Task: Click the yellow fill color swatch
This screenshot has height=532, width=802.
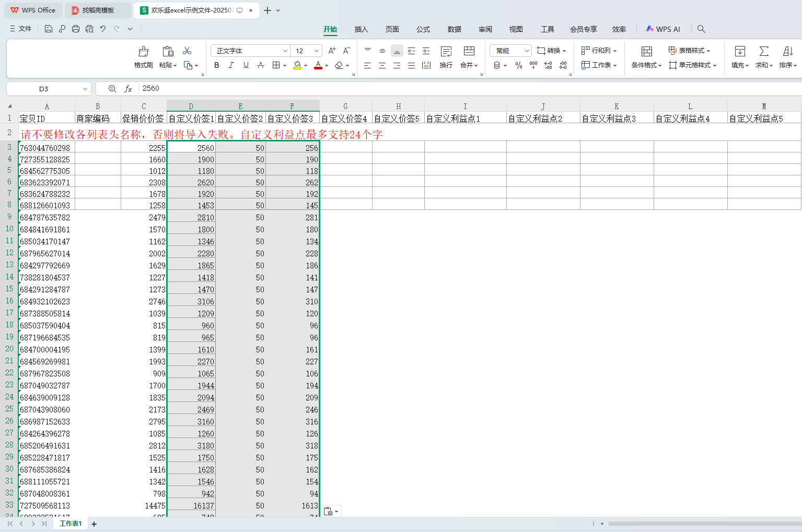Action: (x=297, y=65)
